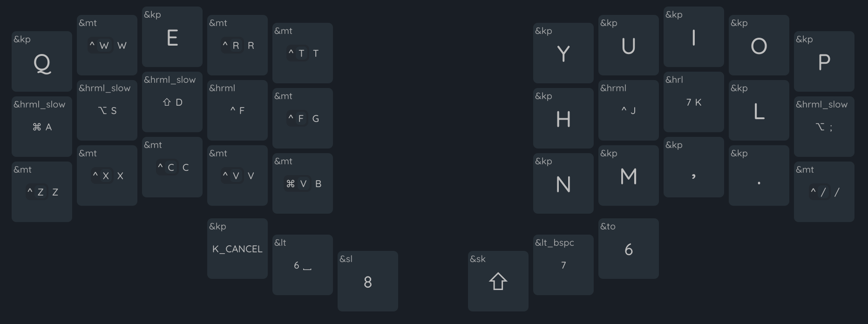Select the Q key
868x324 pixels.
click(x=42, y=61)
